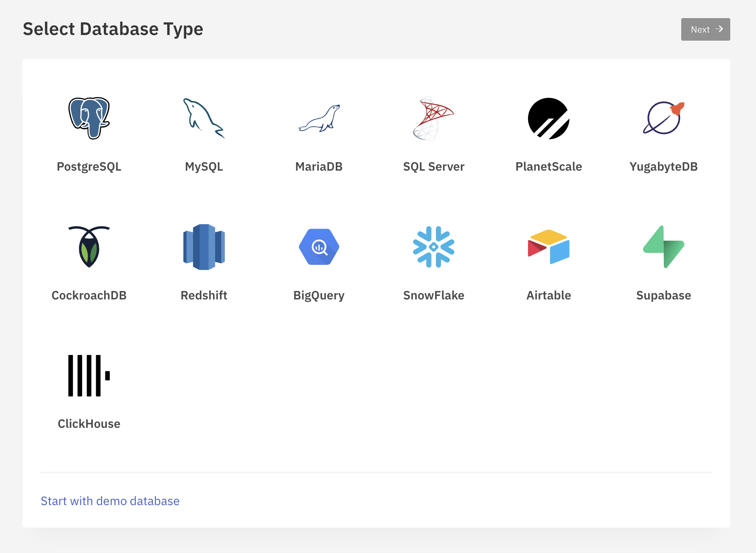Click the Airtable text label

pos(549,295)
